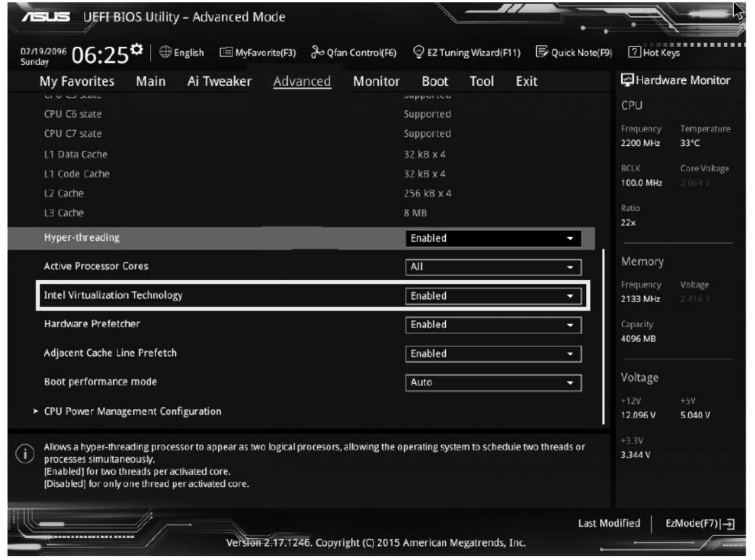This screenshot has height=560, width=755.
Task: Open the Intel Virtualization Technology dropdown
Action: click(x=493, y=296)
